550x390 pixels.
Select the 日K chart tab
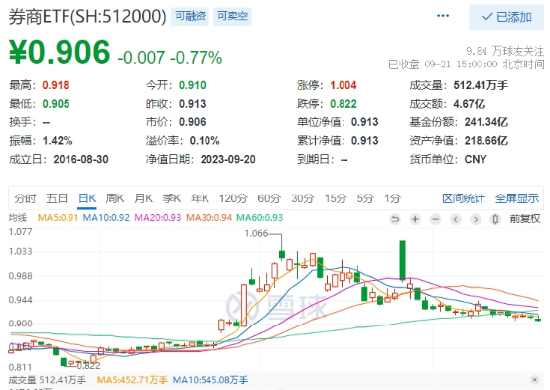(87, 199)
